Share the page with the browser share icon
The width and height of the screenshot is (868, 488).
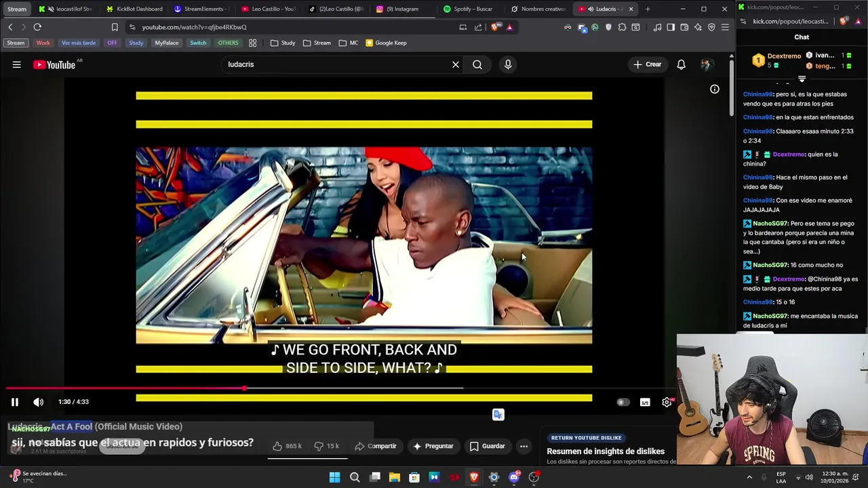pyautogui.click(x=478, y=27)
